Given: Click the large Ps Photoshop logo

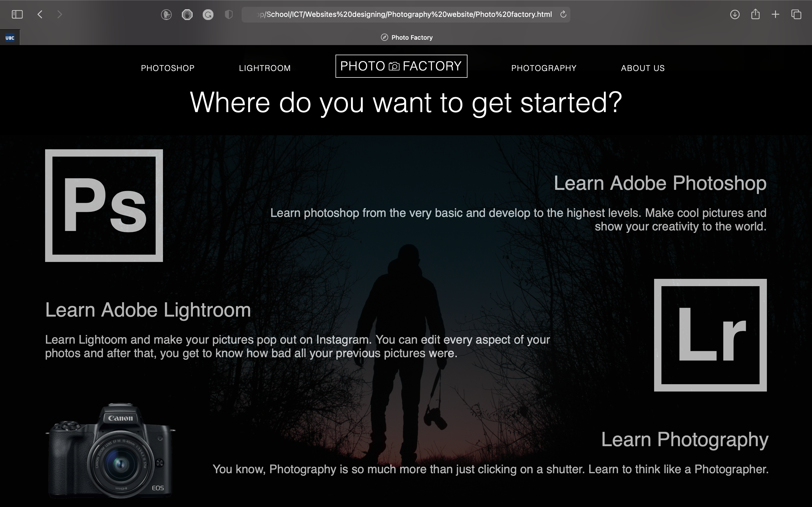Looking at the screenshot, I should click(x=104, y=205).
